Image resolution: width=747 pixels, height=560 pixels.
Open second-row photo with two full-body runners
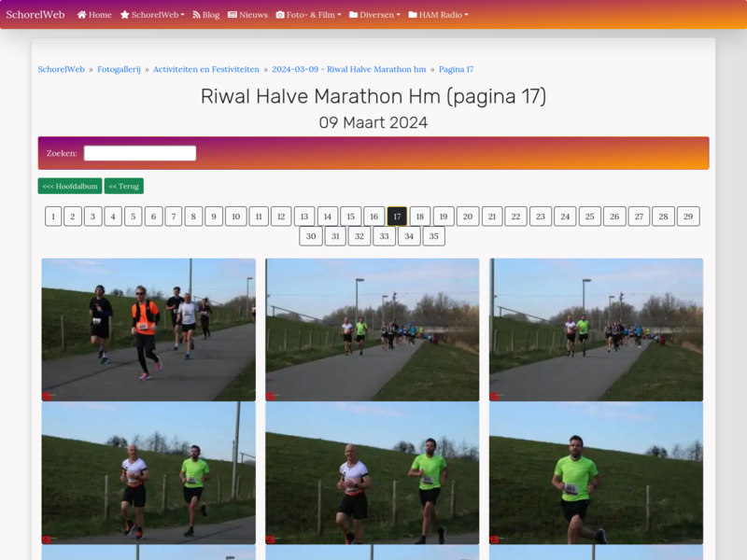[x=148, y=473]
